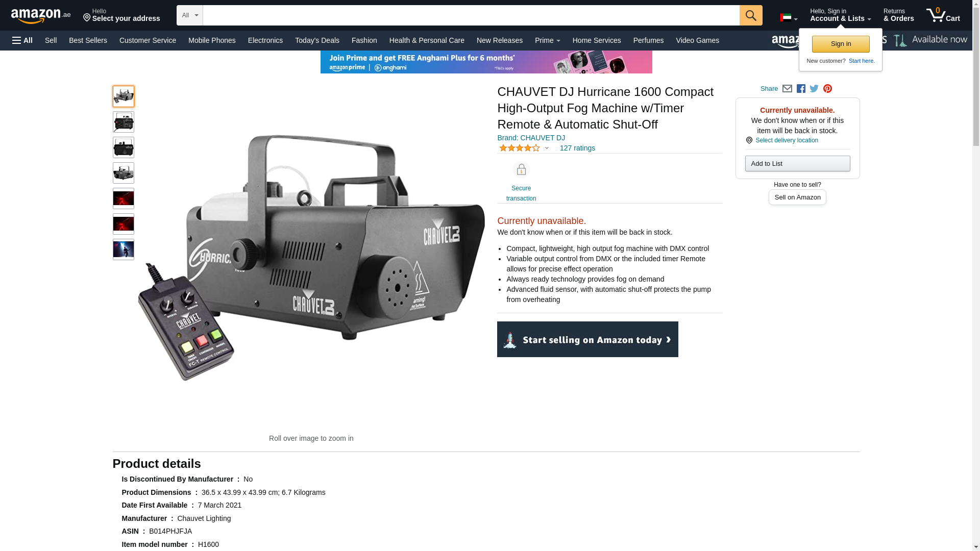Open the country flag language selector
The image size is (980, 551).
coord(789,18)
